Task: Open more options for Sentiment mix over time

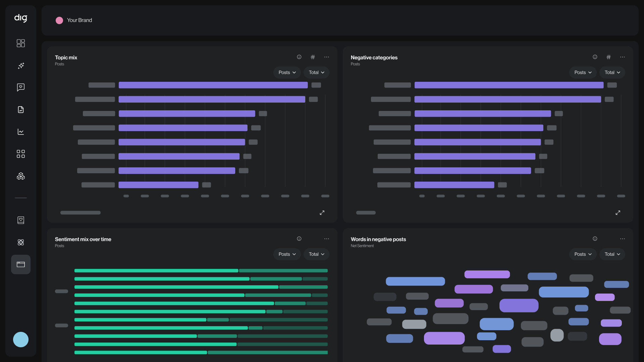Action: (x=327, y=239)
